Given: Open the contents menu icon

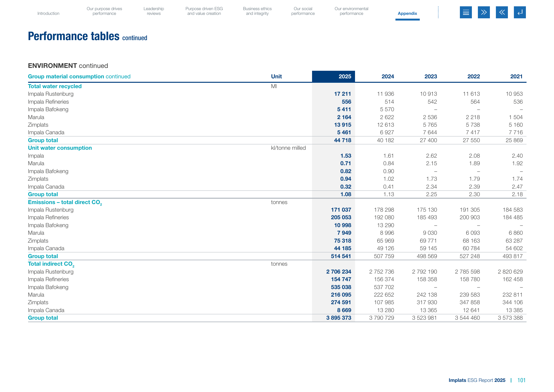Looking at the screenshot, I should (466, 12).
